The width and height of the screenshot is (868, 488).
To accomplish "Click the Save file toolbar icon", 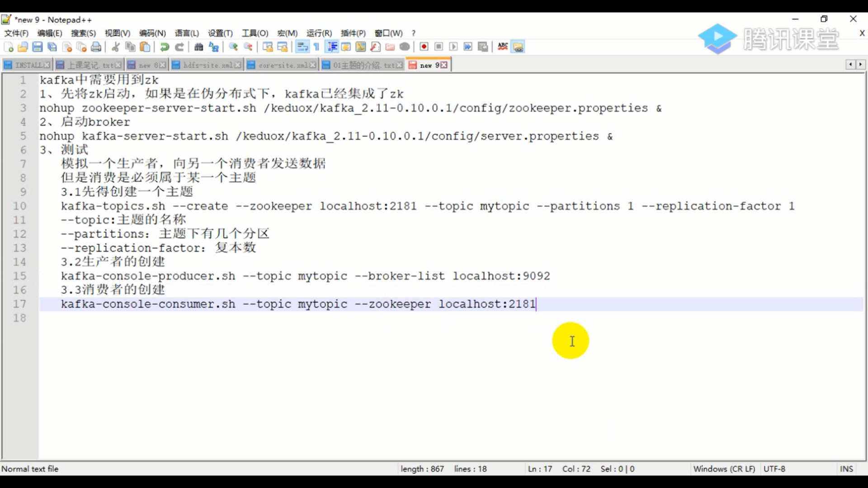I will pos(38,47).
